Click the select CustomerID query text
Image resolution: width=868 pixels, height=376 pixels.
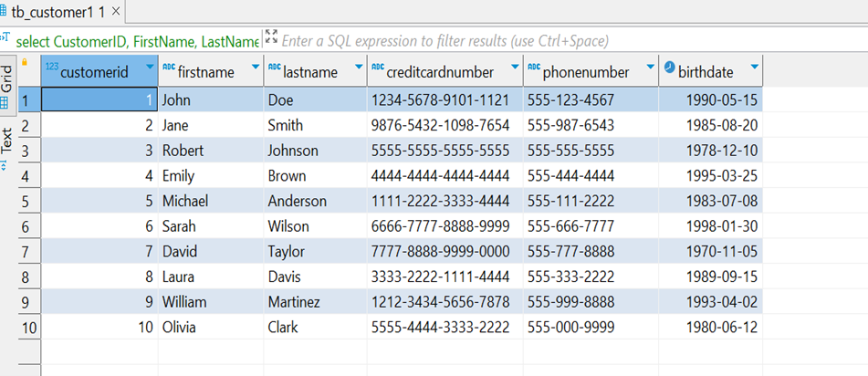click(137, 41)
